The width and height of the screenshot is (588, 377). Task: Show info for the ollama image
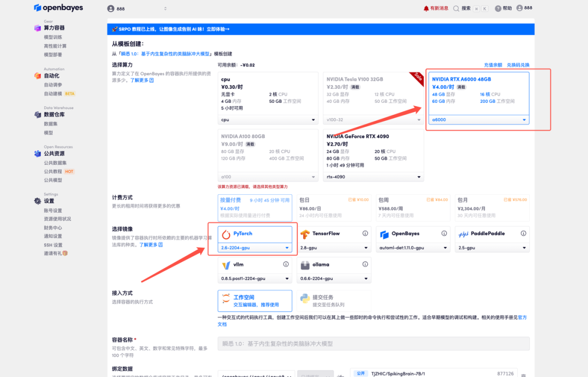(365, 264)
